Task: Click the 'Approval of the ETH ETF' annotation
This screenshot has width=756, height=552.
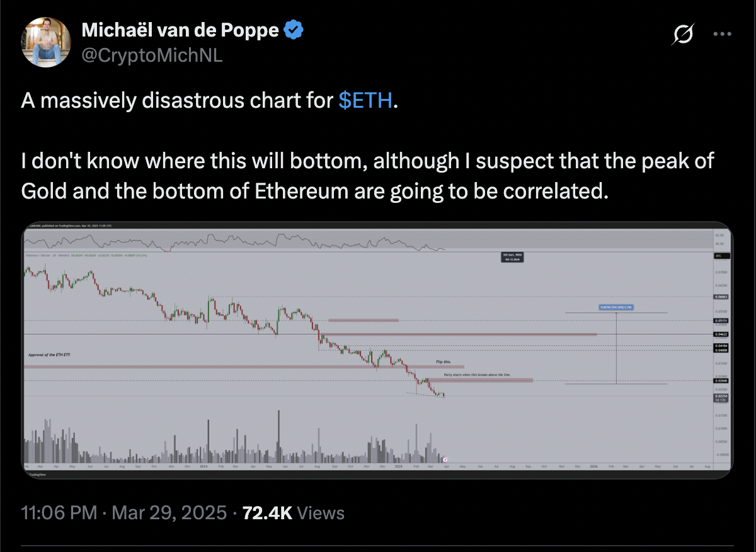Action: [50, 355]
